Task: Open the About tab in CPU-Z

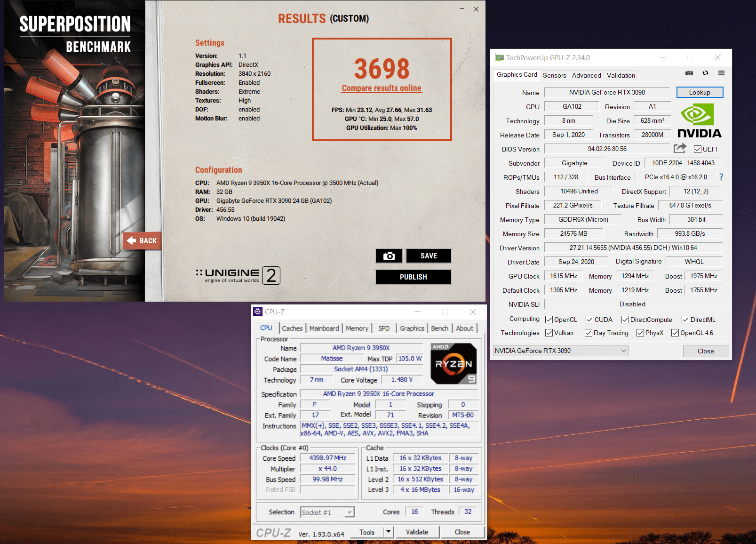Action: tap(464, 328)
